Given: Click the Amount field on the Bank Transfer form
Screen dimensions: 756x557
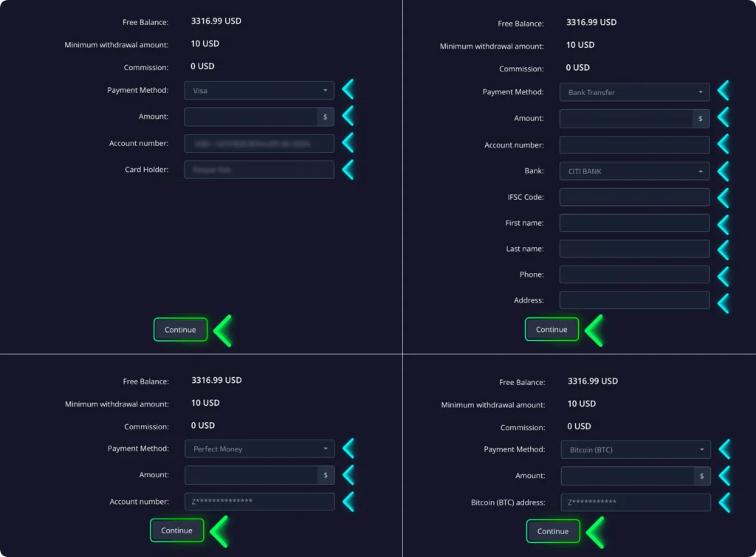Looking at the screenshot, I should click(628, 118).
